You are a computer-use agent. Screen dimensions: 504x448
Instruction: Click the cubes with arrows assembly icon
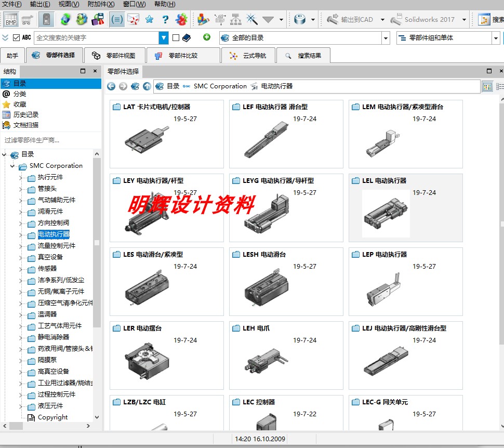[220, 20]
